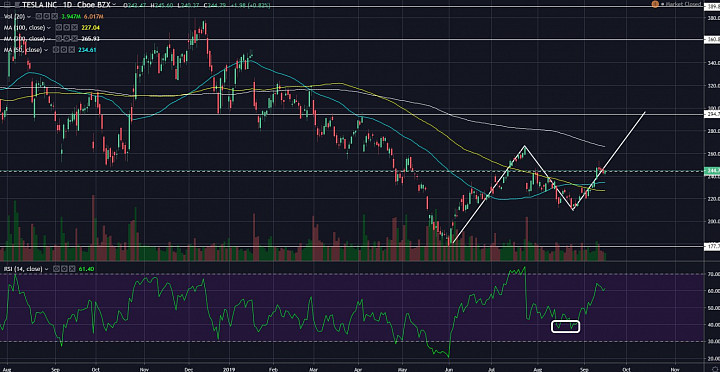Click the MA (50, close) legend label
The image size is (720, 372).
(23, 50)
